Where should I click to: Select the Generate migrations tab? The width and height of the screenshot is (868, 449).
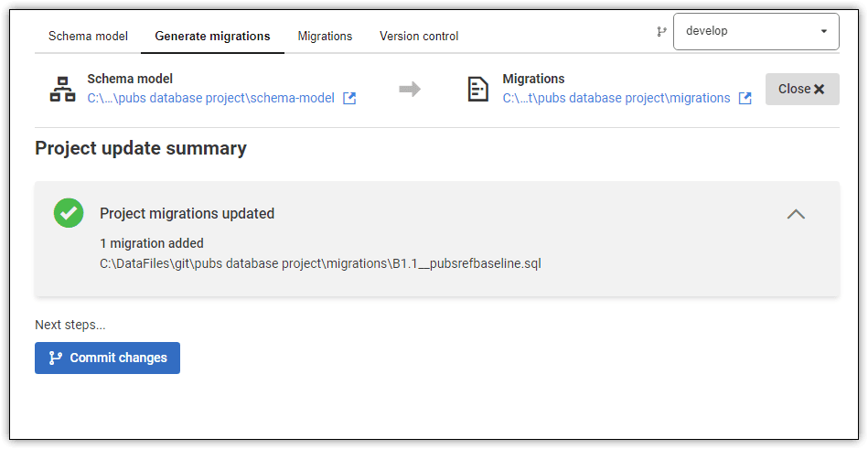212,36
